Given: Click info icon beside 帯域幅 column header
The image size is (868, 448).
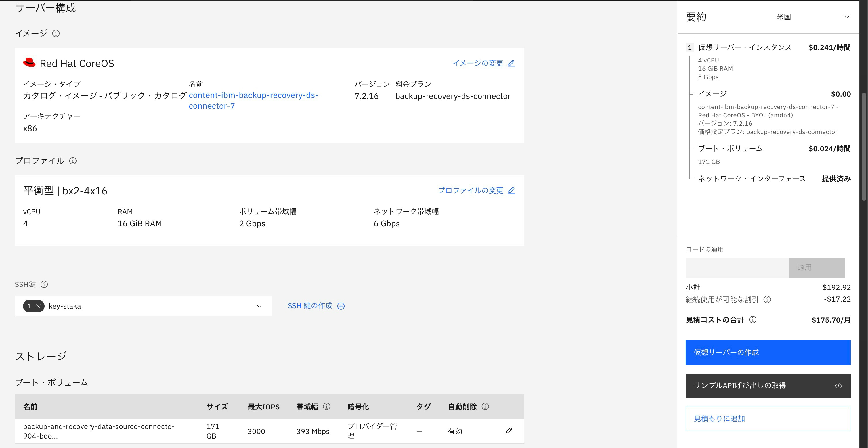Looking at the screenshot, I should pos(326,407).
